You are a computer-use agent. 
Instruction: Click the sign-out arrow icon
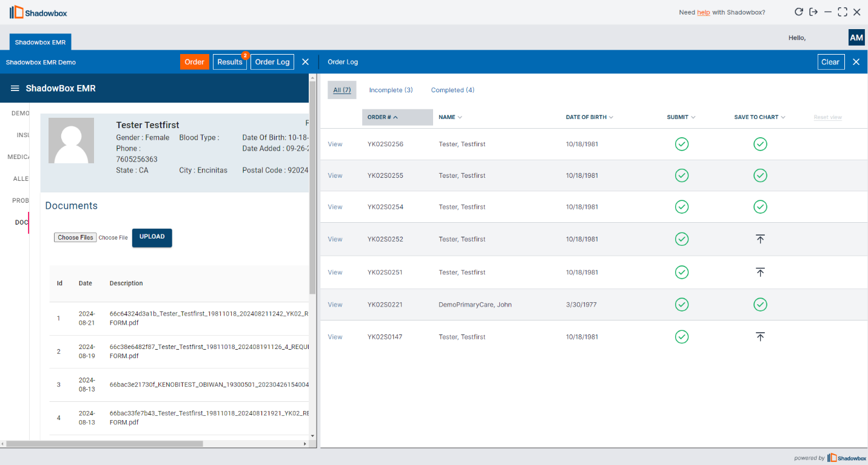coord(813,12)
